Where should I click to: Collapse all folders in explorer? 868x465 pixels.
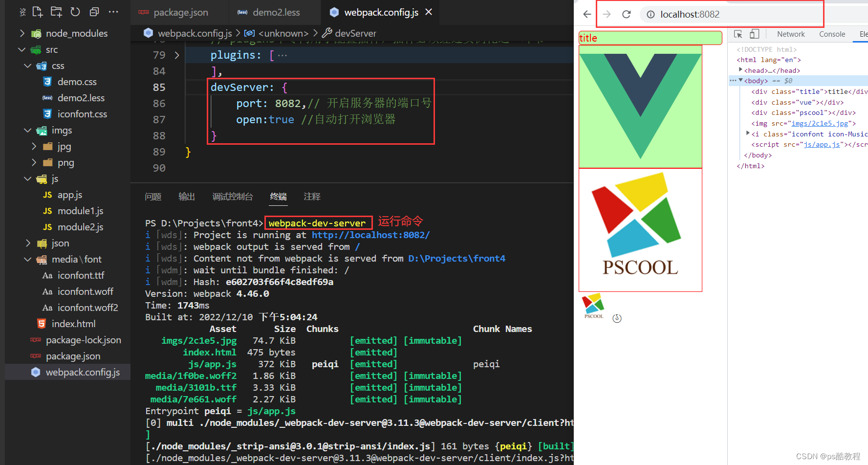[94, 12]
